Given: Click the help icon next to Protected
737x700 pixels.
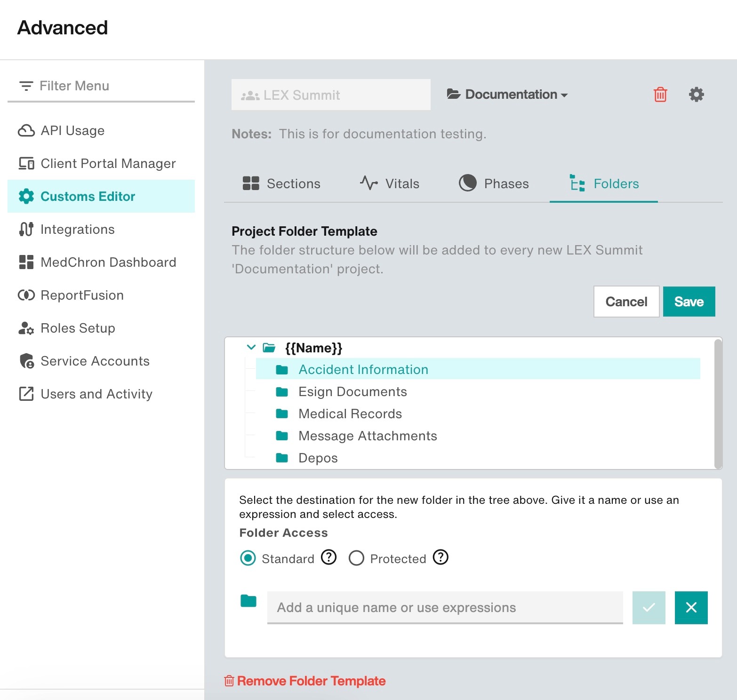Looking at the screenshot, I should (x=441, y=557).
